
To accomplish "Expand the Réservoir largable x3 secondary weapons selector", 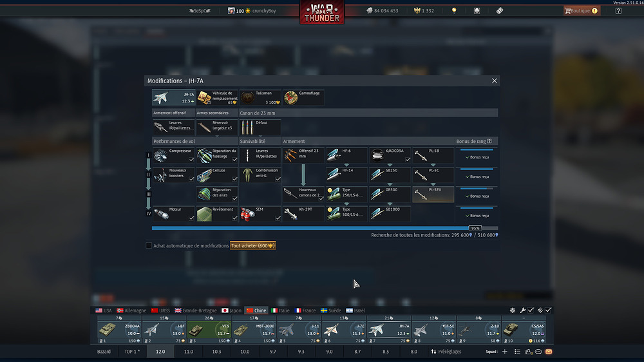I will tap(216, 127).
